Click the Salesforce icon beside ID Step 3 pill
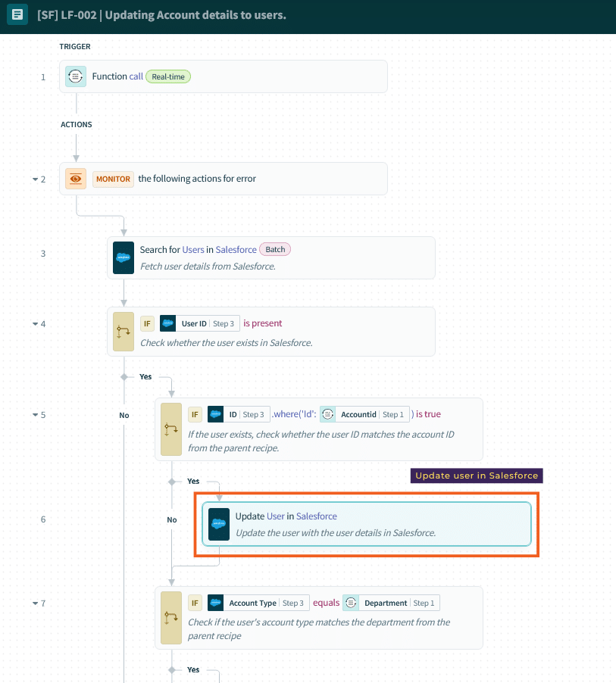The width and height of the screenshot is (616, 683). [x=215, y=414]
